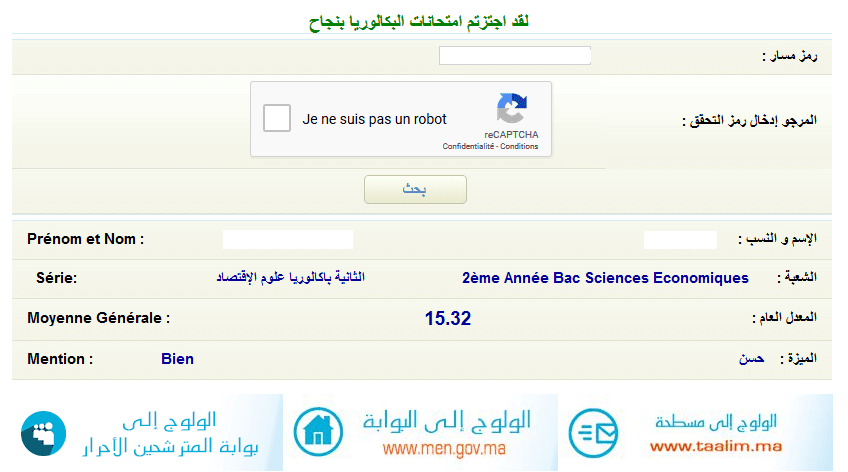This screenshot has width=848, height=472.
Task: Click the blank Prénom et Nom value box
Action: pyautogui.click(x=288, y=239)
